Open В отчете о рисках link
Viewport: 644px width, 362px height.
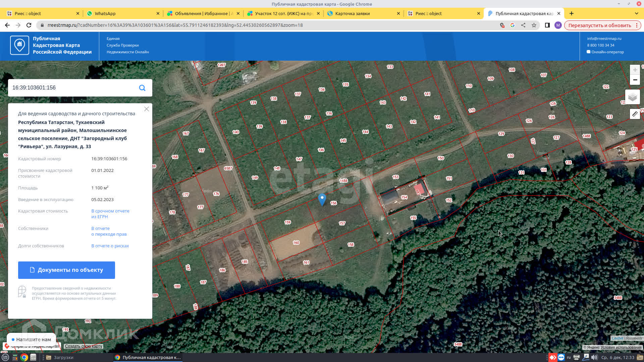110,246
